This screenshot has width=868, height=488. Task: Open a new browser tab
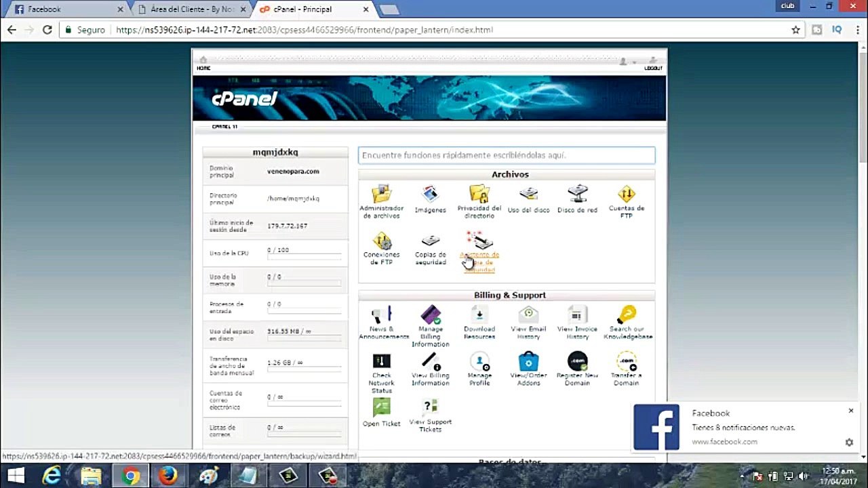coord(389,9)
